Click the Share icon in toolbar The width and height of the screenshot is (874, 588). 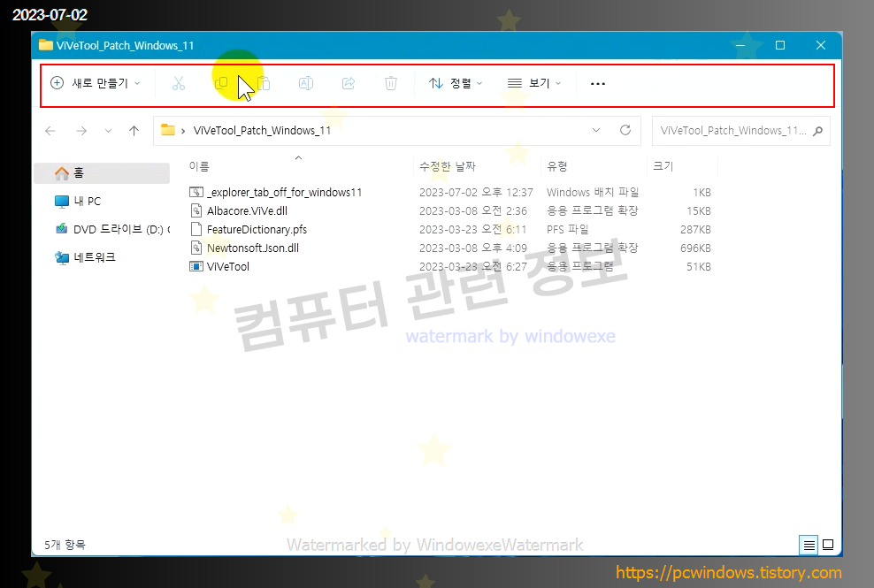[x=349, y=83]
